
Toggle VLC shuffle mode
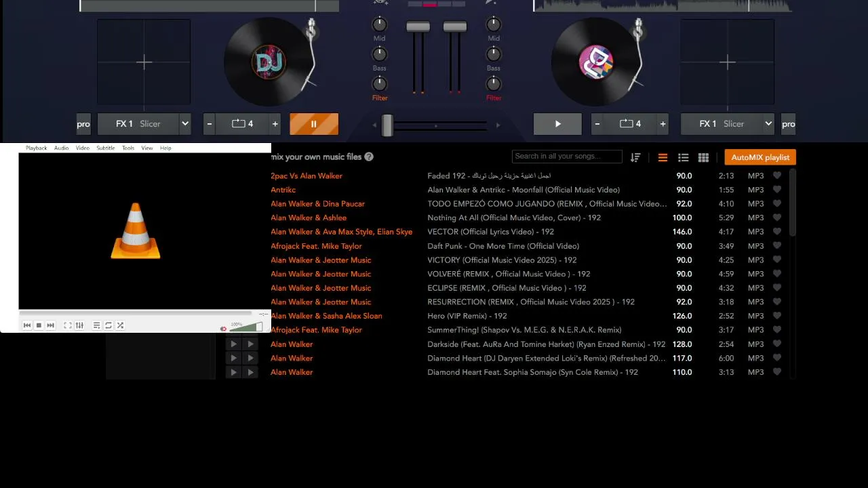[x=120, y=325]
